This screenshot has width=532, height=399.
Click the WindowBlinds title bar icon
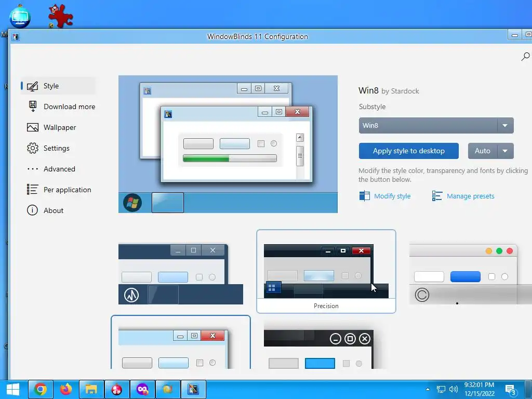coord(16,37)
